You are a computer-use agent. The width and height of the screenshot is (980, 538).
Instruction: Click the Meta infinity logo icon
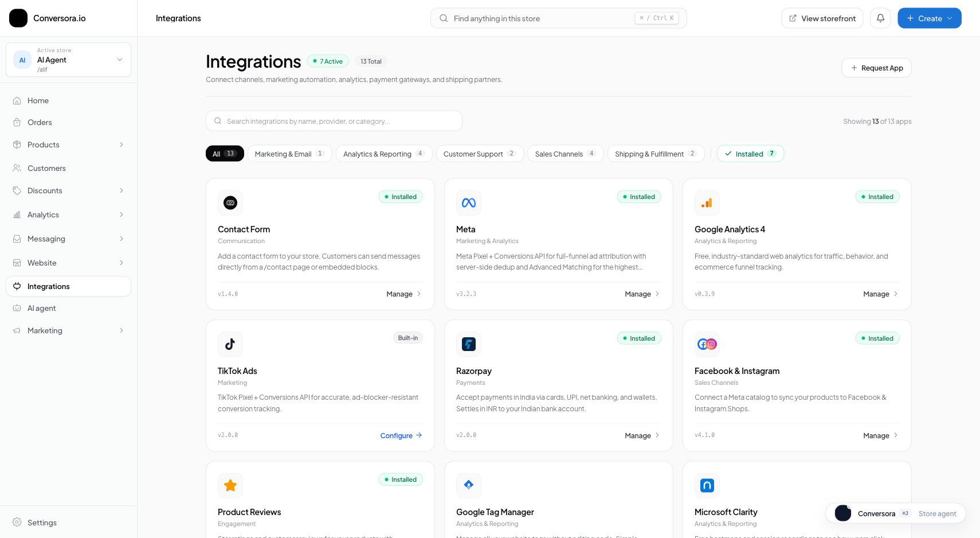click(469, 202)
